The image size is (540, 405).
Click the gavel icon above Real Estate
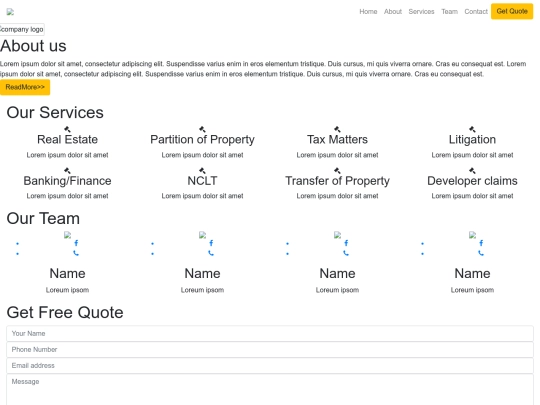[x=68, y=129]
